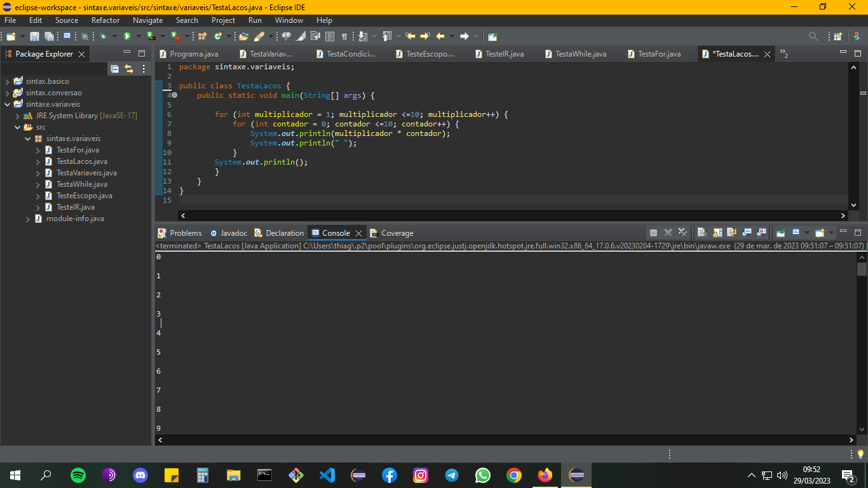Open Spotify from the taskbar

click(78, 475)
